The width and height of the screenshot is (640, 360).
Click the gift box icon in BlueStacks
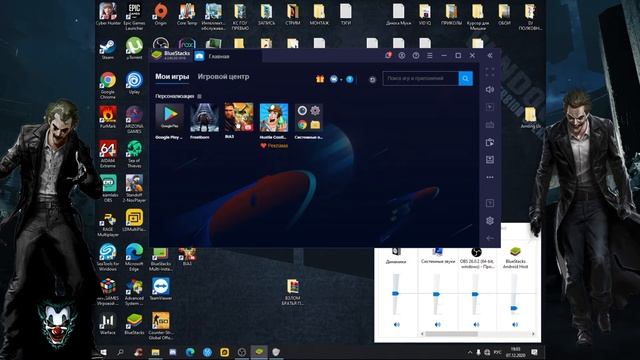[320, 79]
